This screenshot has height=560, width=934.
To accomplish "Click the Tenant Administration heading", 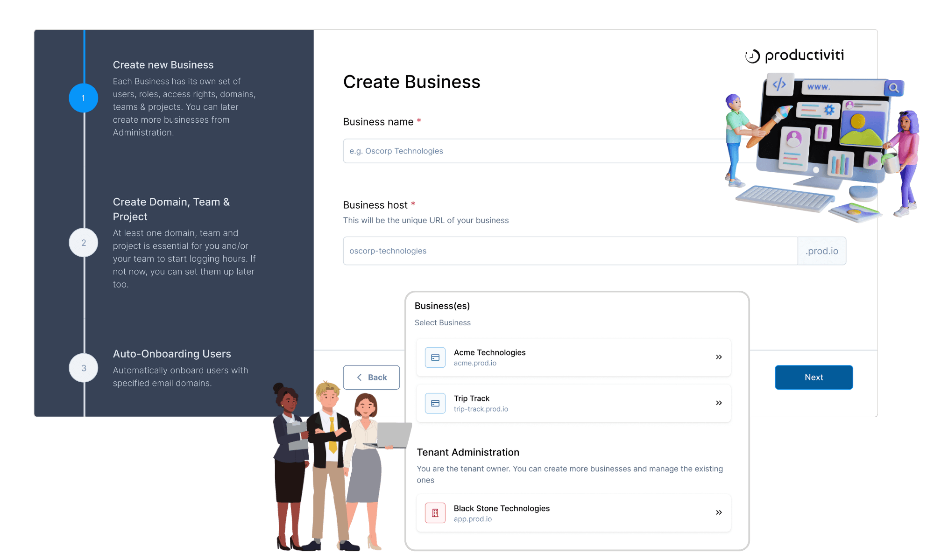I will (x=468, y=452).
